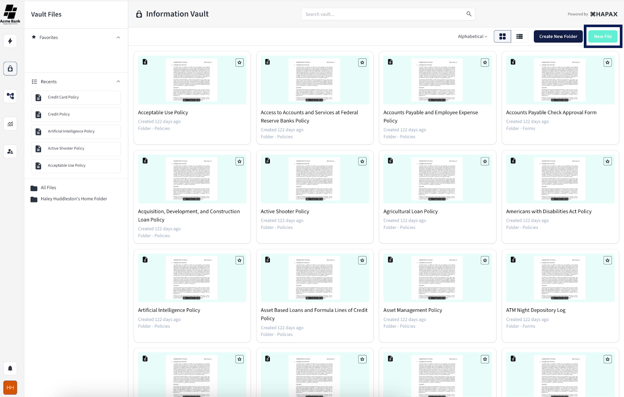624x397 pixels.
Task: Open Credit Policy in Recents
Action: tap(76, 115)
